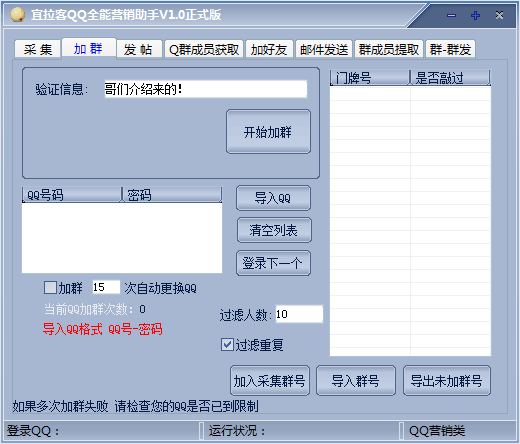Click the 登录QQ status bar section
520x444 pixels.
pyautogui.click(x=102, y=431)
